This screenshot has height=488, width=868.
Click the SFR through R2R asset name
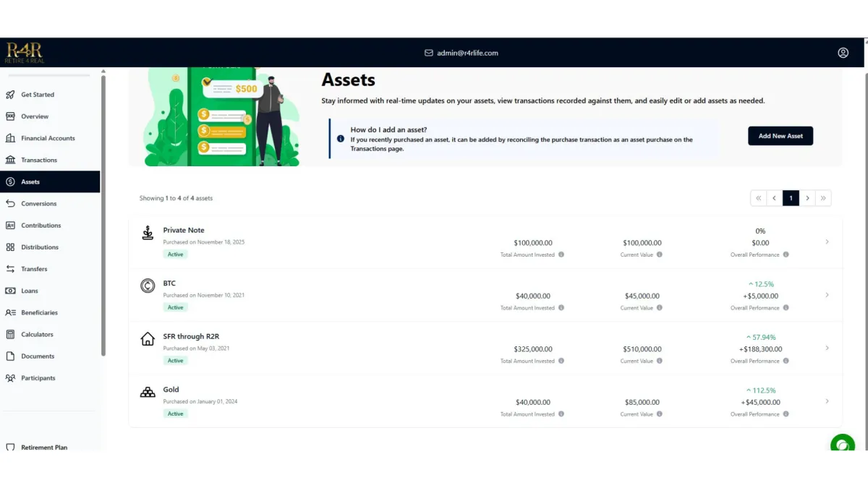(192, 336)
